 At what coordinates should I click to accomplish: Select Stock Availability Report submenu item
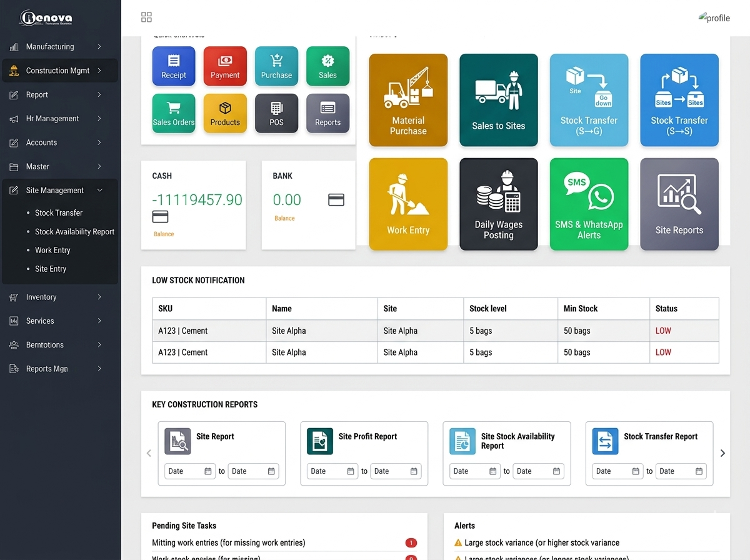(x=74, y=232)
